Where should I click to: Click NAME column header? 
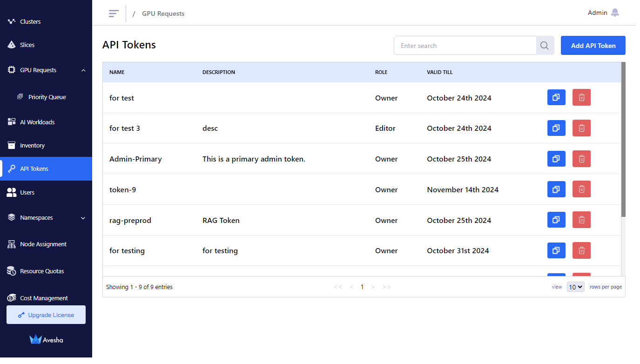[x=117, y=72]
